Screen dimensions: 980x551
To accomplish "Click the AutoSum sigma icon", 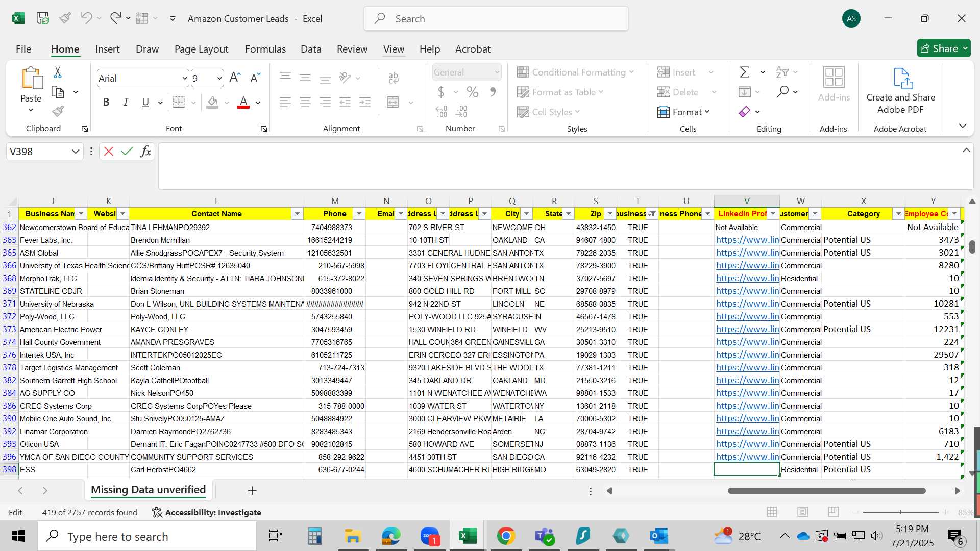I will pyautogui.click(x=745, y=72).
